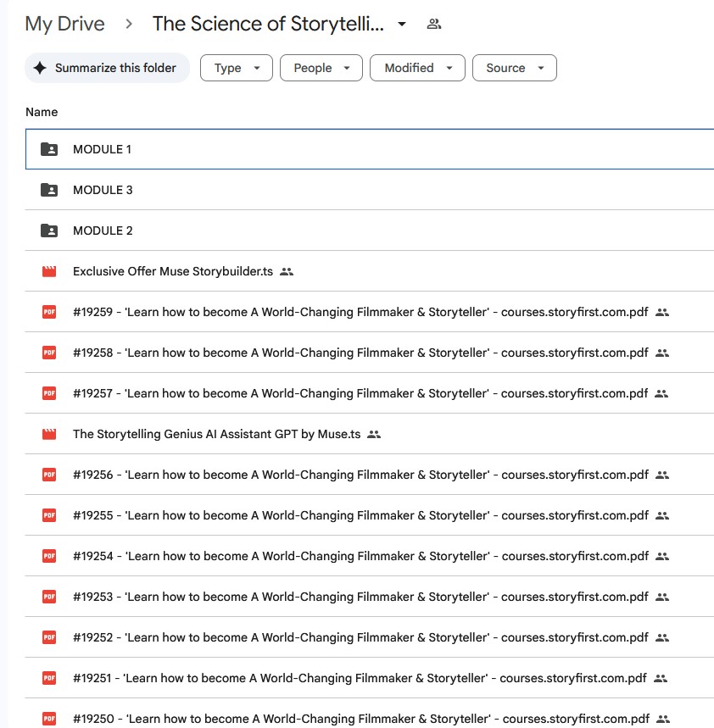The image size is (714, 728).
Task: Open the People filter dropdown
Action: tap(321, 68)
